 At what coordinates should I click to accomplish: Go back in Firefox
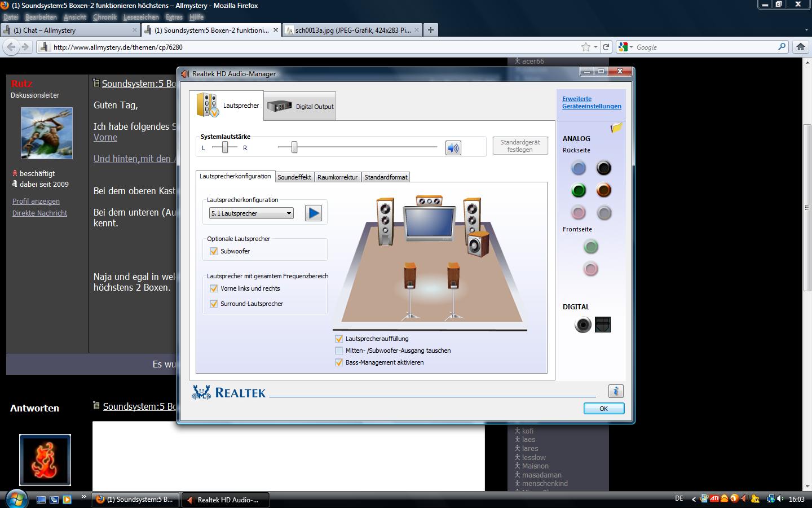[x=11, y=47]
